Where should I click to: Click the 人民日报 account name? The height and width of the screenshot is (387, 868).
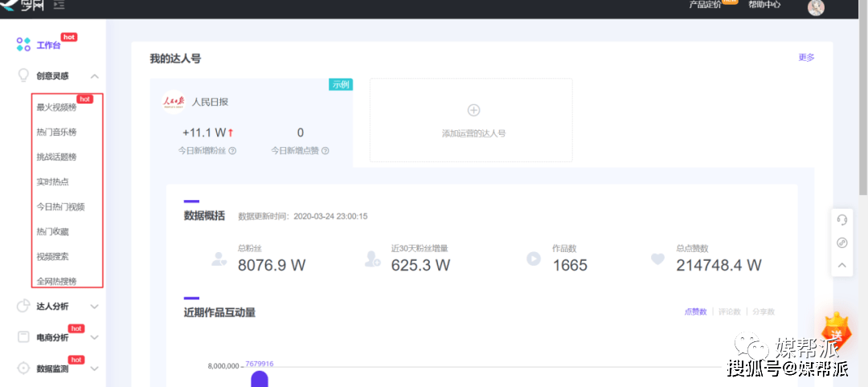click(x=210, y=102)
